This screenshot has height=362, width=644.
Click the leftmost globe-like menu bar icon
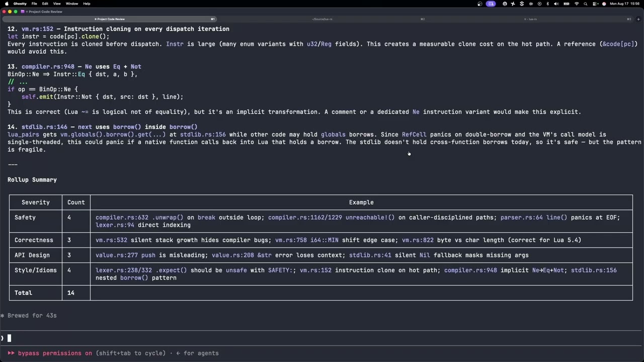(479, 4)
